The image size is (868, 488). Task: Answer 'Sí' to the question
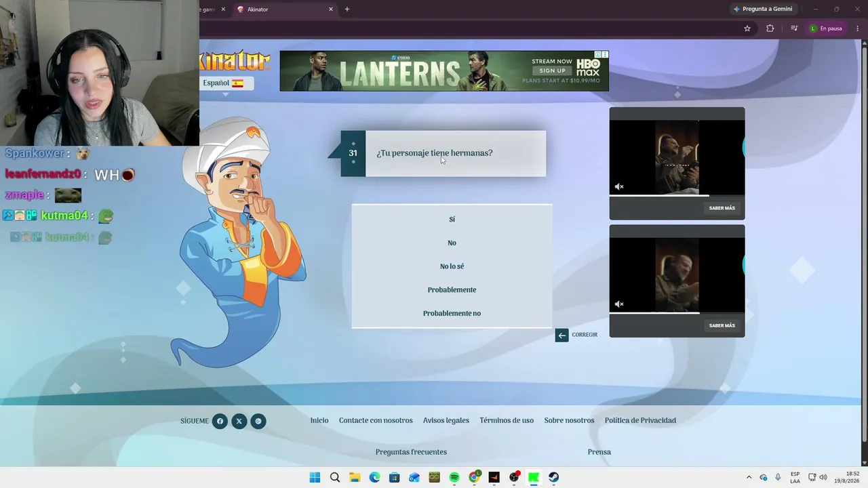pyautogui.click(x=452, y=220)
